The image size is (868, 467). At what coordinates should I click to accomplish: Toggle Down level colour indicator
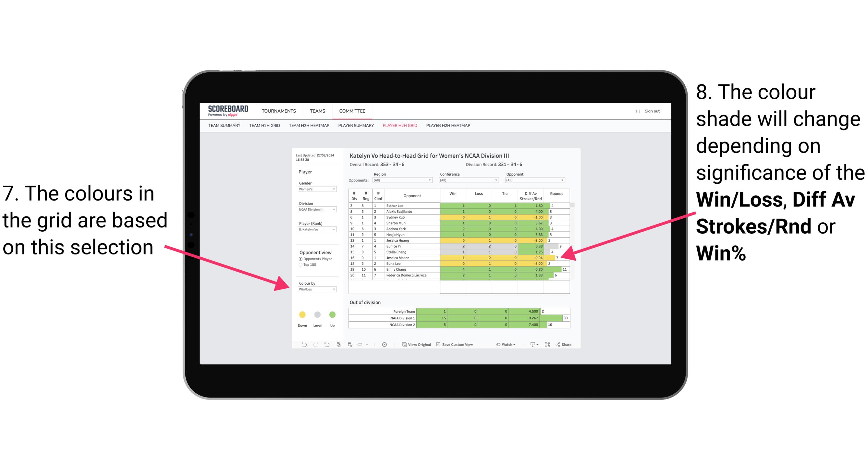(x=302, y=313)
